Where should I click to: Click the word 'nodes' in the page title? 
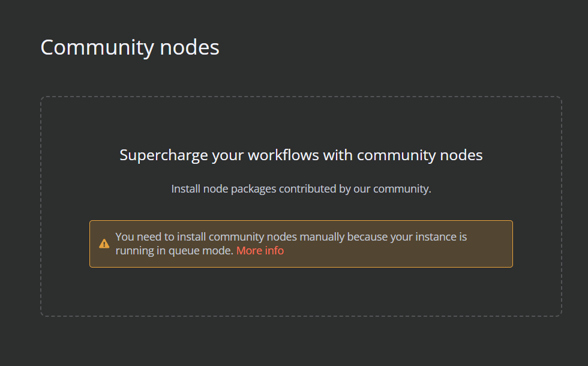(190, 47)
